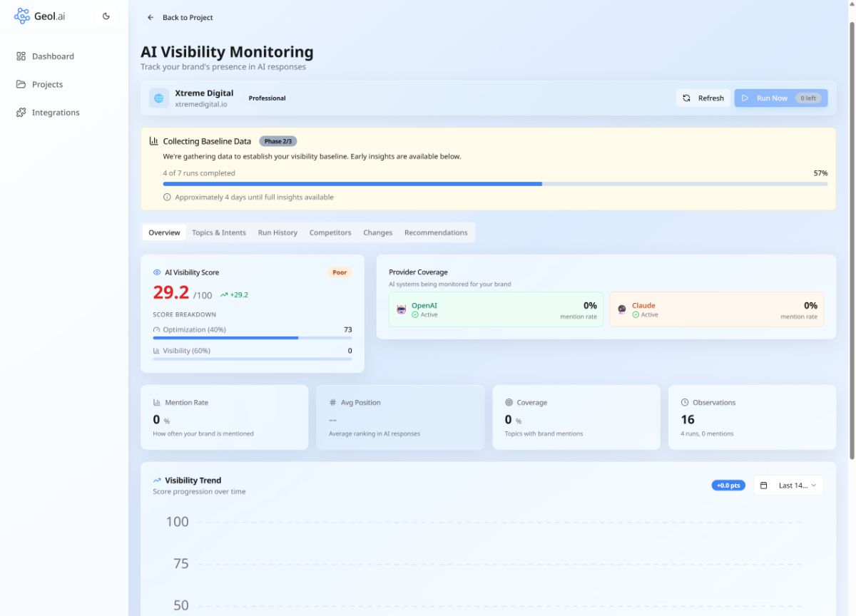The image size is (856, 616).
Task: Select the Competitors tab
Action: coord(330,233)
